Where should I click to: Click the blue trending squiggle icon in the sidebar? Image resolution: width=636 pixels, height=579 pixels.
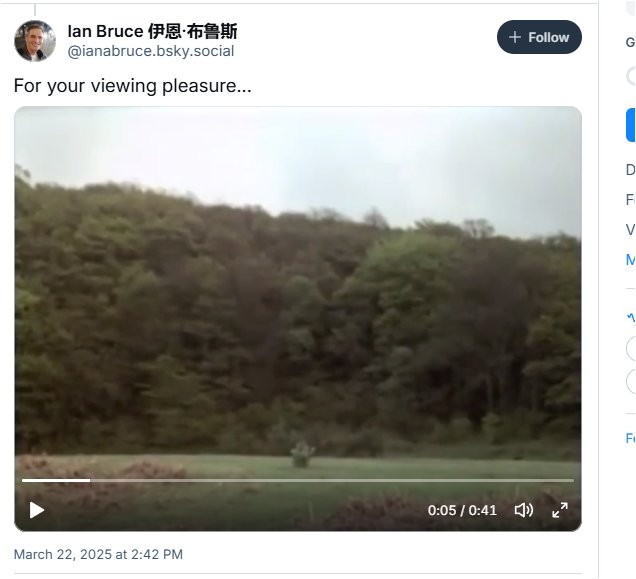pyautogui.click(x=631, y=317)
